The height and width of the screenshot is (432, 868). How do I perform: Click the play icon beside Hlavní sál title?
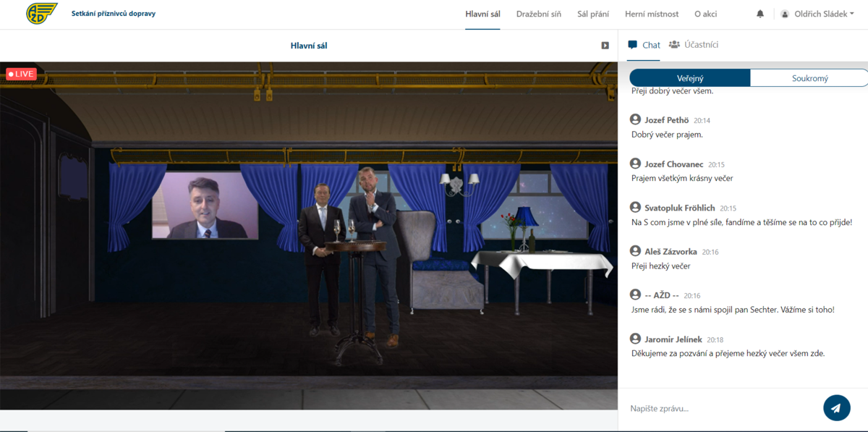click(605, 46)
